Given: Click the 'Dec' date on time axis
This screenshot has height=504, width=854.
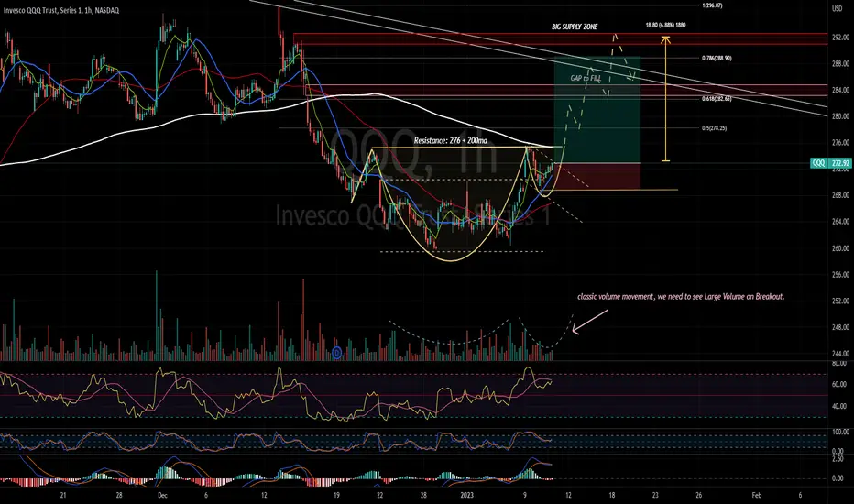Looking at the screenshot, I should (162, 495).
